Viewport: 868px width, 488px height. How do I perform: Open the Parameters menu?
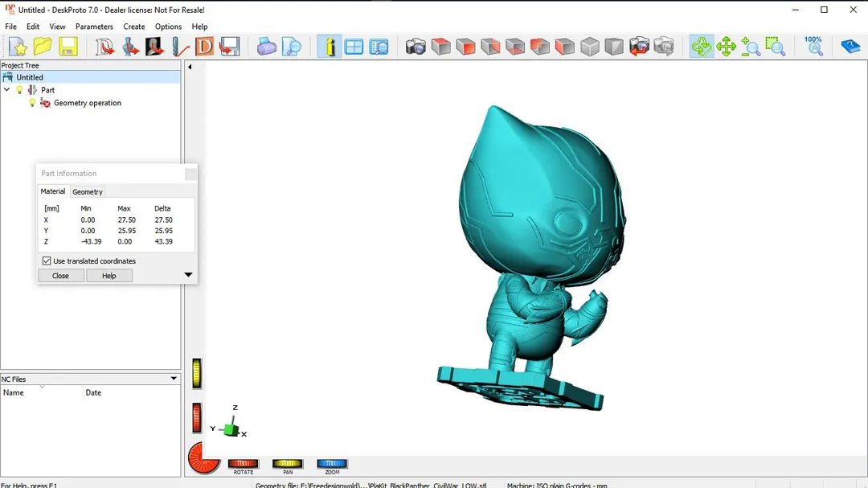pos(94,27)
